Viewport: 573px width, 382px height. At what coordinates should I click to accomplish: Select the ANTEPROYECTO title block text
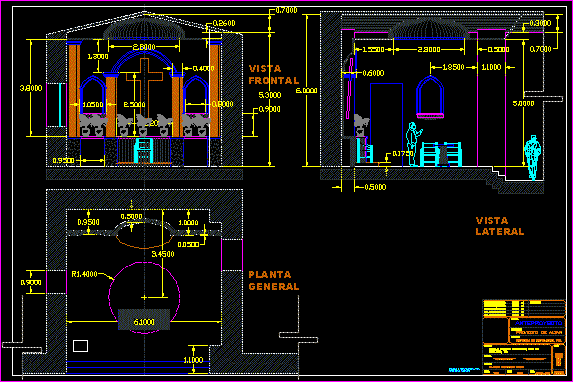(x=538, y=323)
